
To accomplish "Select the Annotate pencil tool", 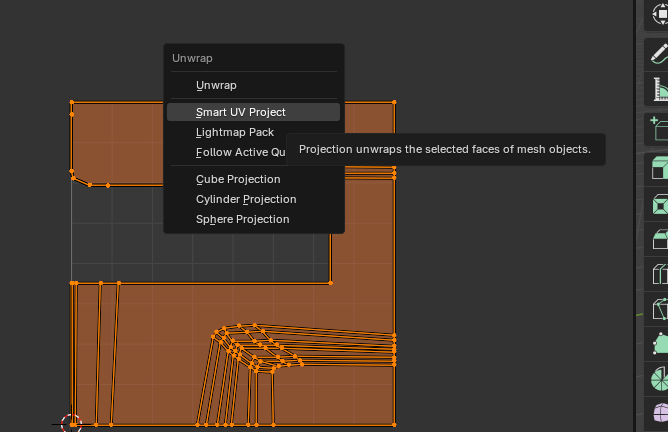I will click(x=659, y=54).
